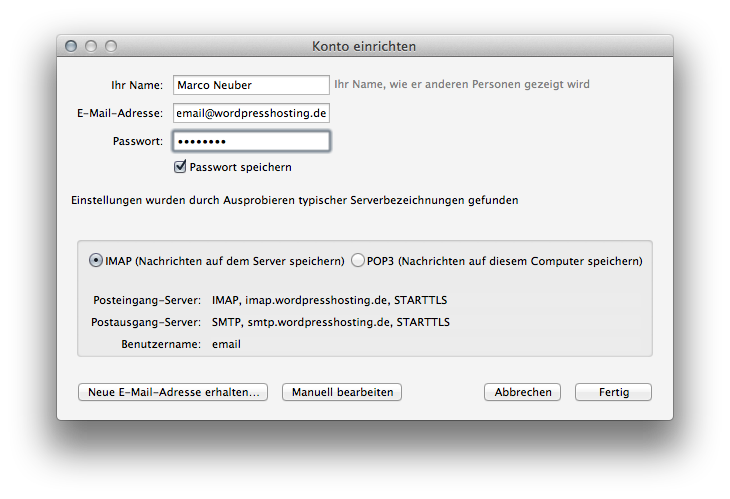Image resolution: width=730 pixels, height=499 pixels.
Task: Close the Konto einrichten window
Action: [71, 46]
